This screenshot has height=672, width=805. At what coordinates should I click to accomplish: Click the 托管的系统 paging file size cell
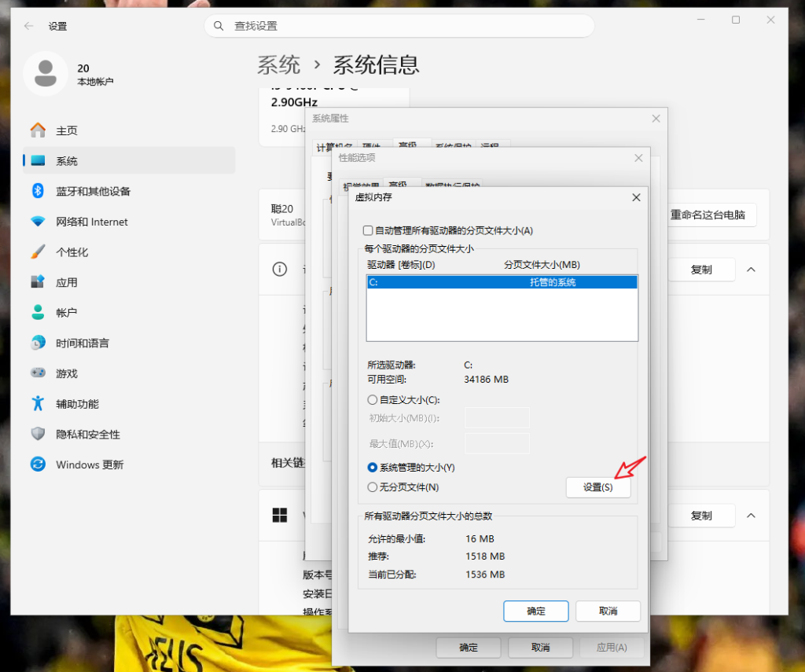(553, 282)
